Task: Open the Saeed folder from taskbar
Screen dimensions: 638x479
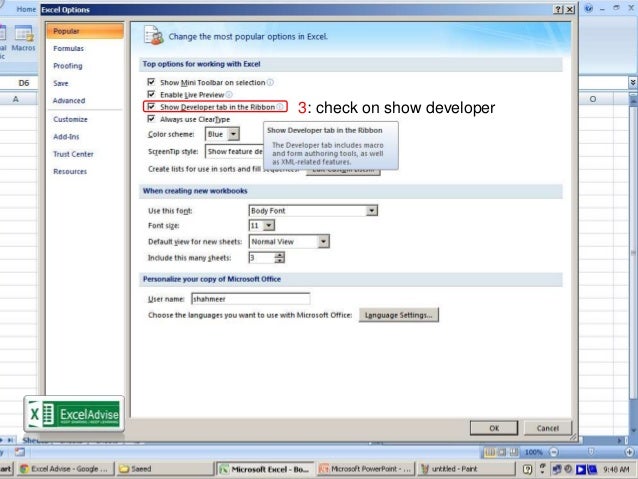Action: pos(165,469)
